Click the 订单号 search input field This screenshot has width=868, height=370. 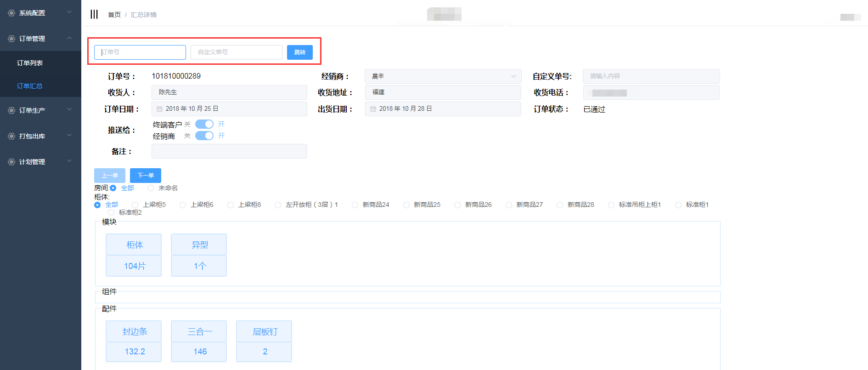[x=140, y=52]
